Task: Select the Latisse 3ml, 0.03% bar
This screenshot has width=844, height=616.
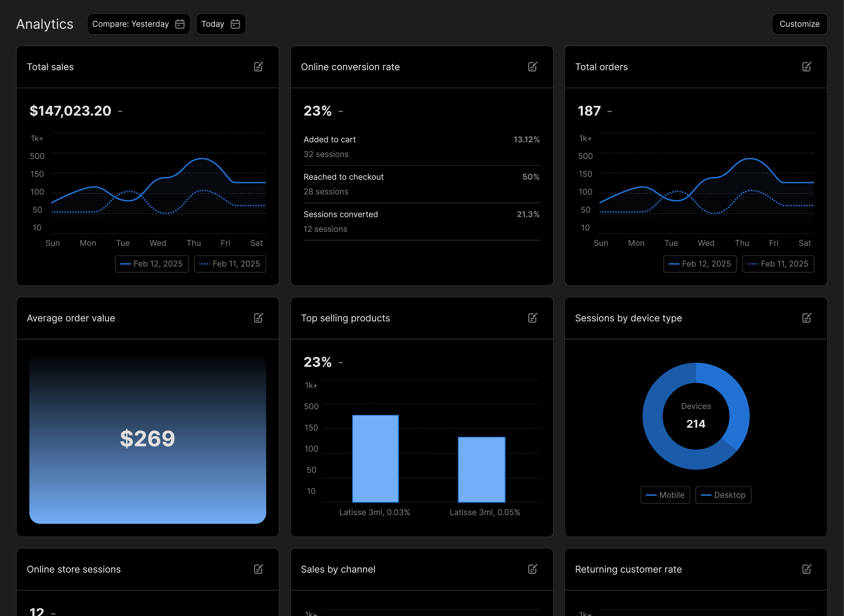Action: pos(375,459)
